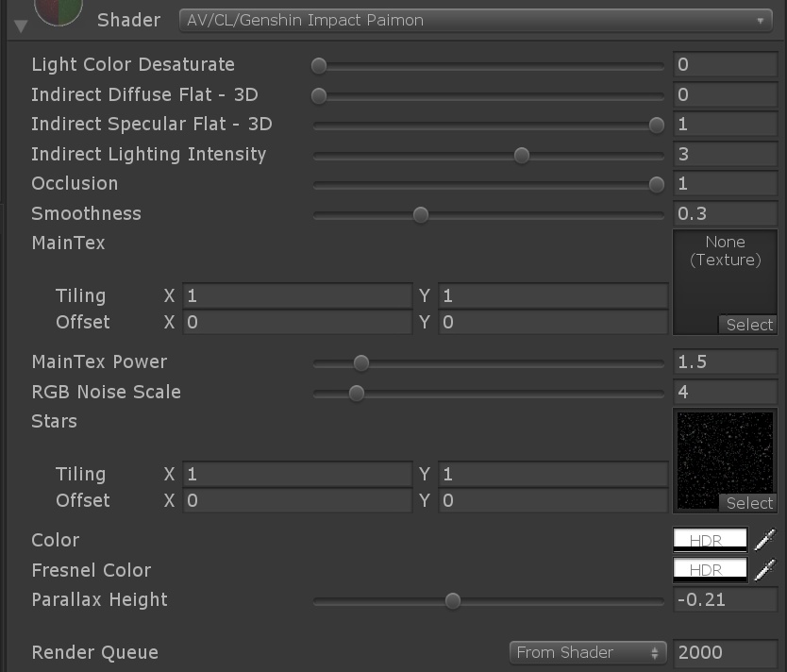Click the Smoothness slider handle
Viewport: 787px width, 672px height.
(421, 214)
